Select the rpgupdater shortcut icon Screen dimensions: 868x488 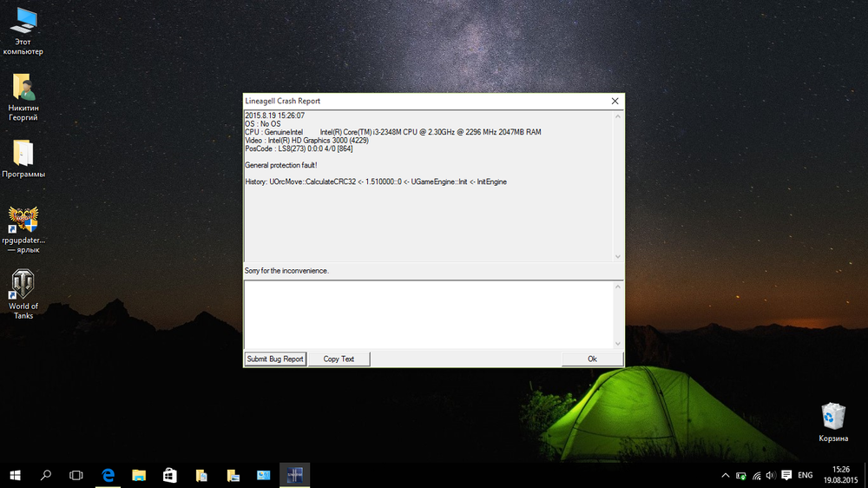(23, 229)
